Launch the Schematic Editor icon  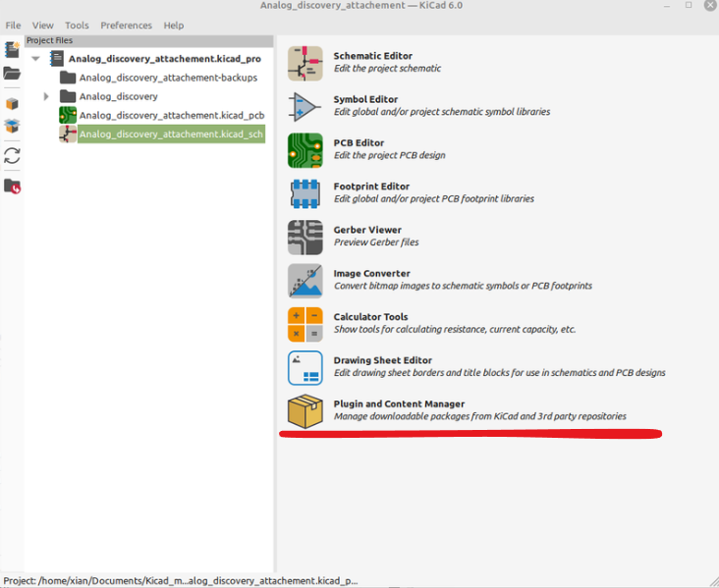click(304, 63)
